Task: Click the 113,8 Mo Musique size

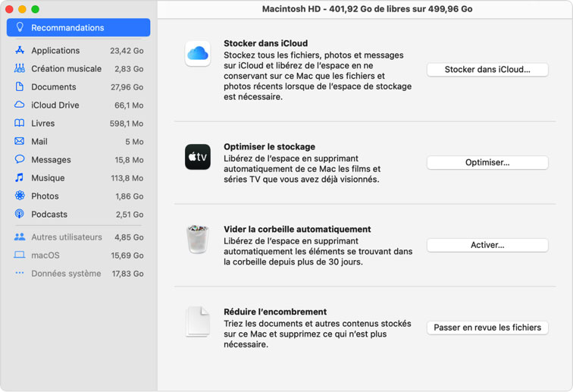Action: pos(127,178)
